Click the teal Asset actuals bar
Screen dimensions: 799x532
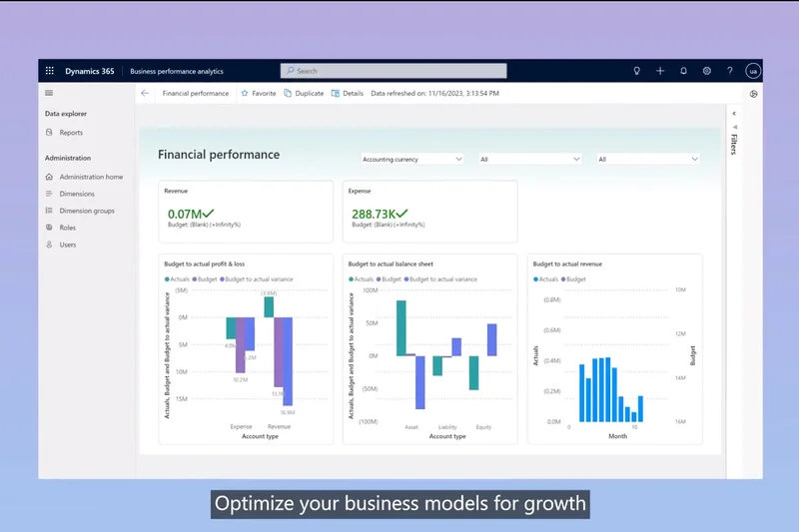(x=401, y=327)
